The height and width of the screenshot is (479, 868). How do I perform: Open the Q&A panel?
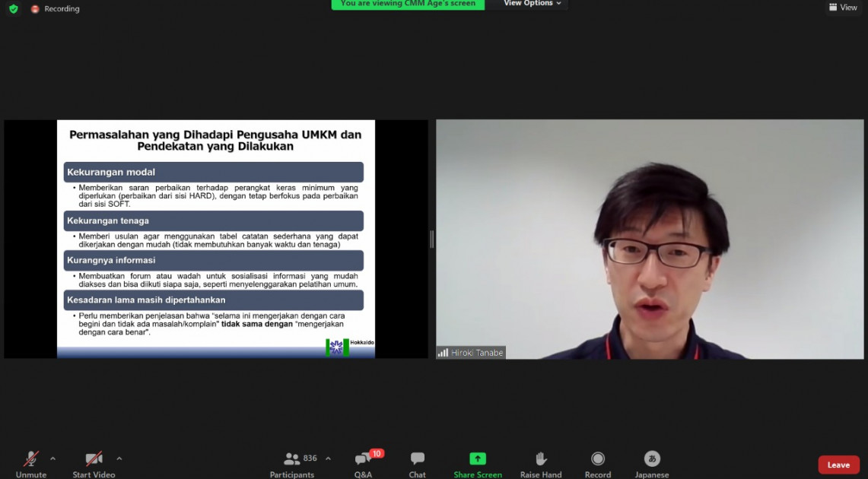363,464
